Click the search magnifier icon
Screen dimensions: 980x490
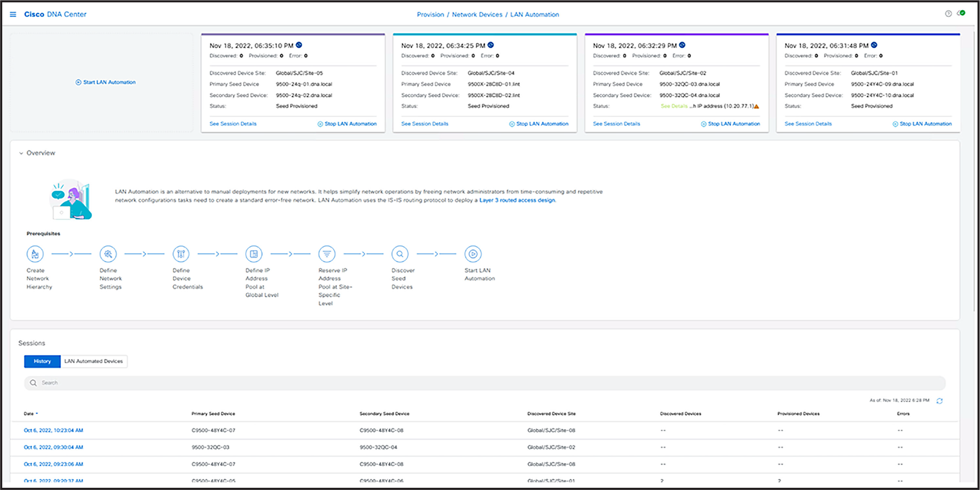click(33, 383)
